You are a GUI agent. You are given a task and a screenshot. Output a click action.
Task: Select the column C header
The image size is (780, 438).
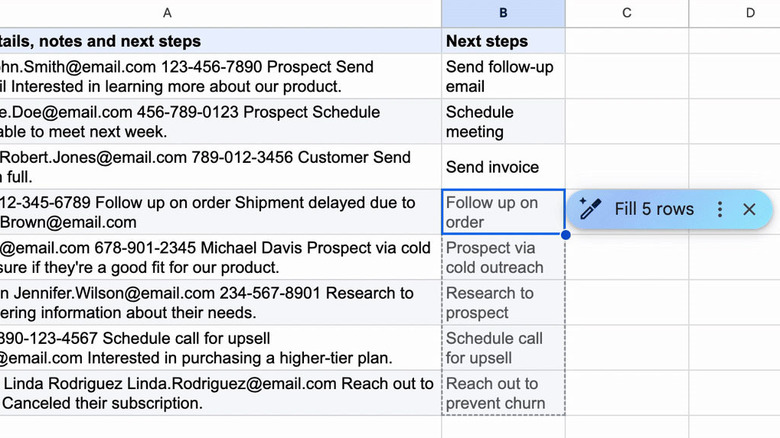[x=626, y=13]
